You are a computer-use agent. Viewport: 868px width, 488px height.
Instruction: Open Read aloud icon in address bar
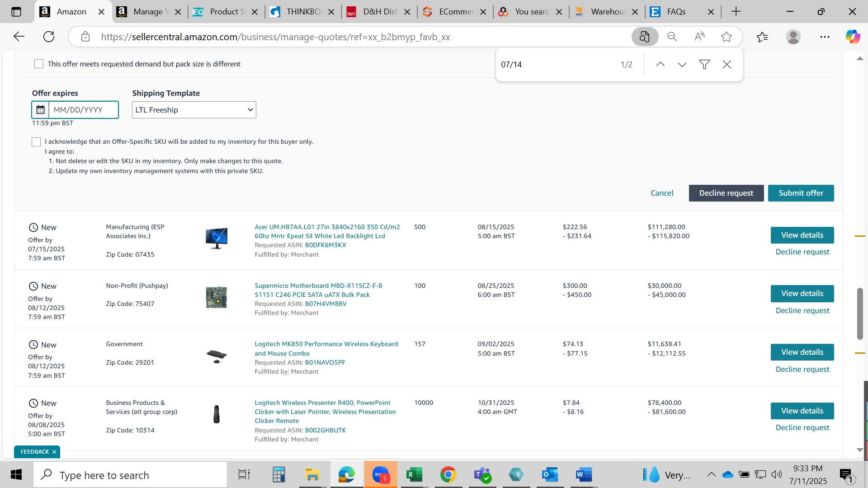coord(699,37)
